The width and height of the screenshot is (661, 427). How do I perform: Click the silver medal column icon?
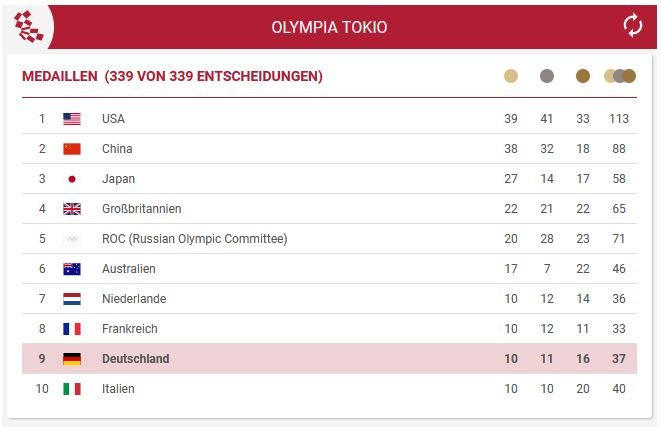pos(547,76)
